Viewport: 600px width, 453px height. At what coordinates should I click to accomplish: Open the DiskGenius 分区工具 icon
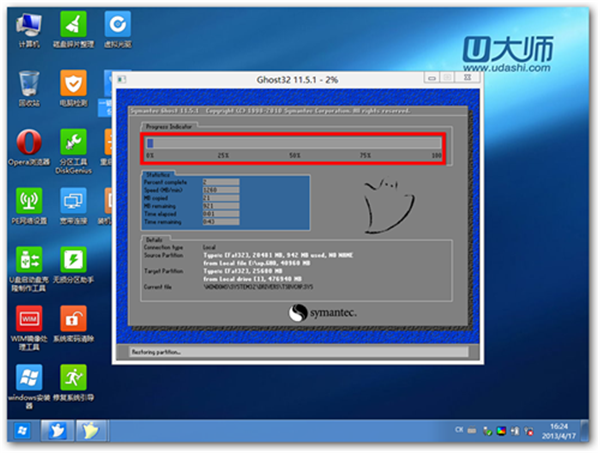pyautogui.click(x=73, y=141)
